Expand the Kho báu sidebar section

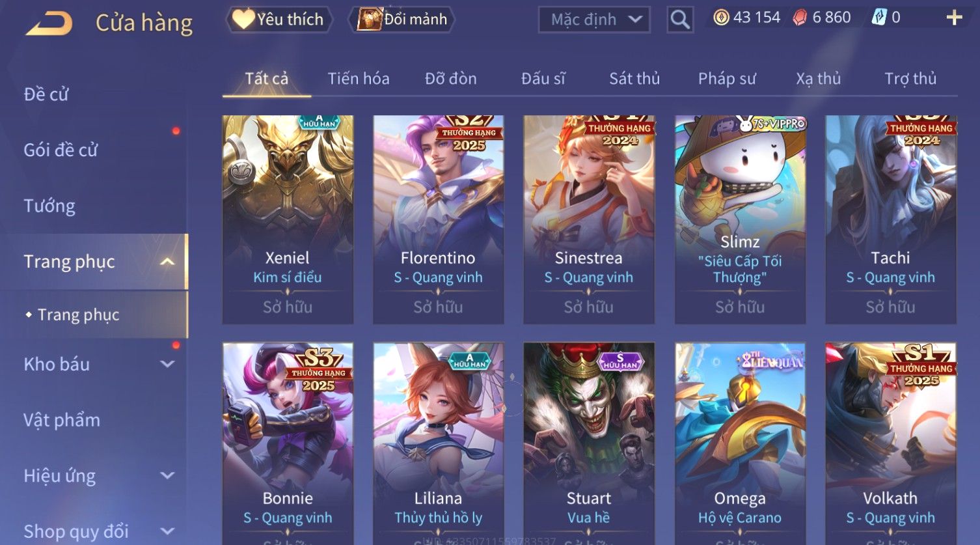pos(167,364)
